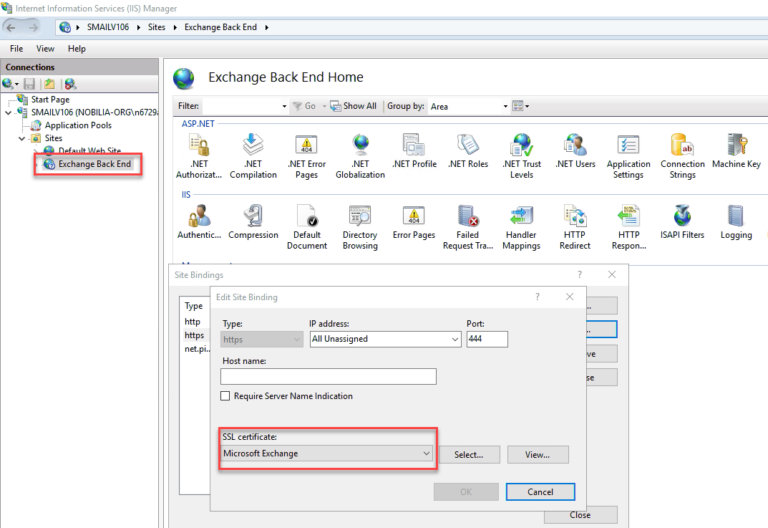Open the HTTP Redirect feature

click(x=575, y=227)
